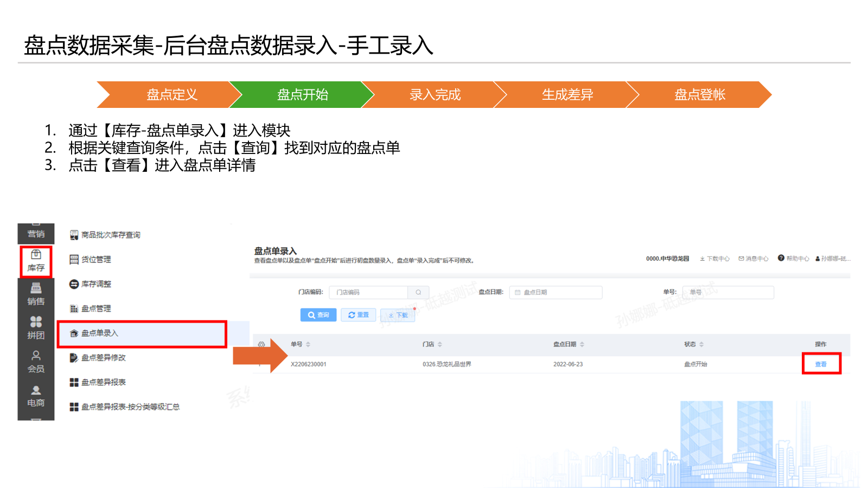Click the blue 查询 search button
The width and height of the screenshot is (868, 488).
click(x=318, y=315)
